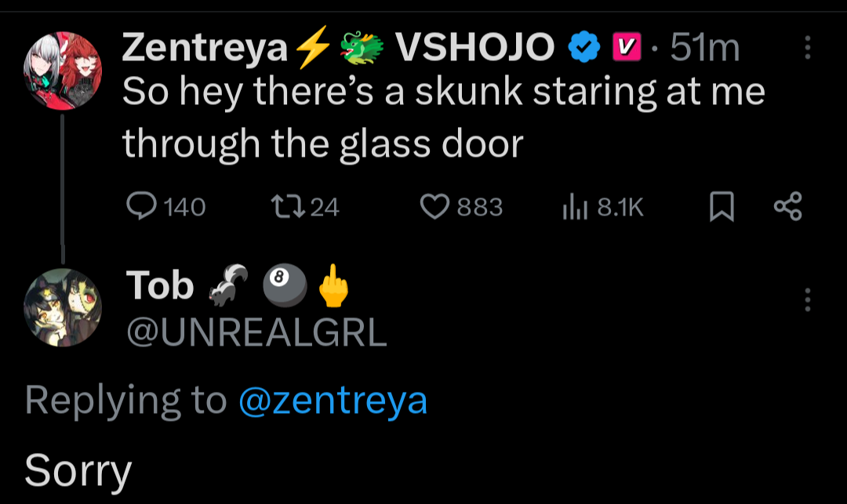The width and height of the screenshot is (847, 504).
Task: Like Zentreya's tweet with the heart icon
Action: pos(434,206)
